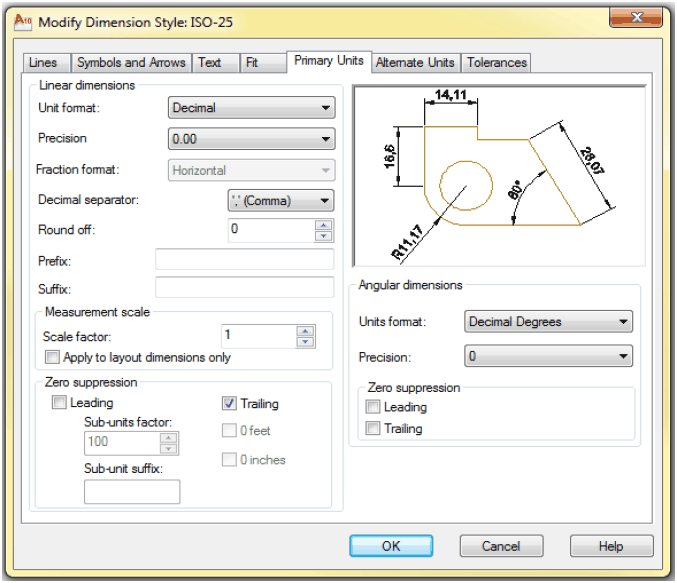Check Apply to layout dimensions only
This screenshot has width=677, height=583.
pos(53,357)
